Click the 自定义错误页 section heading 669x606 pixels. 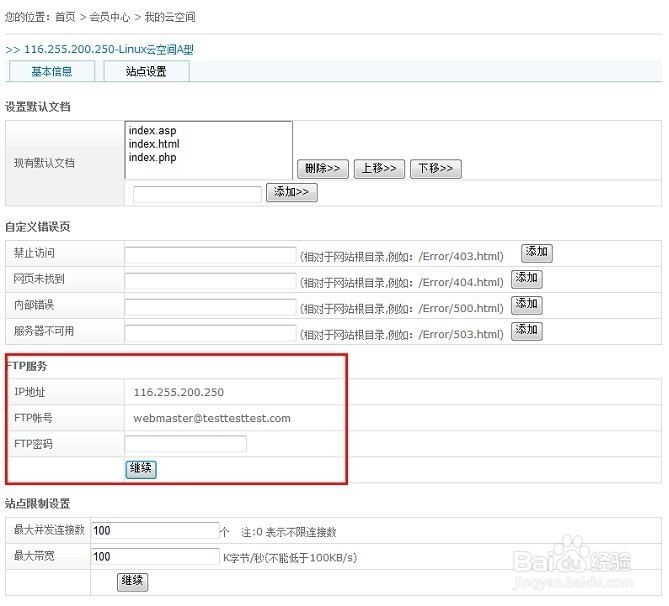[38, 227]
